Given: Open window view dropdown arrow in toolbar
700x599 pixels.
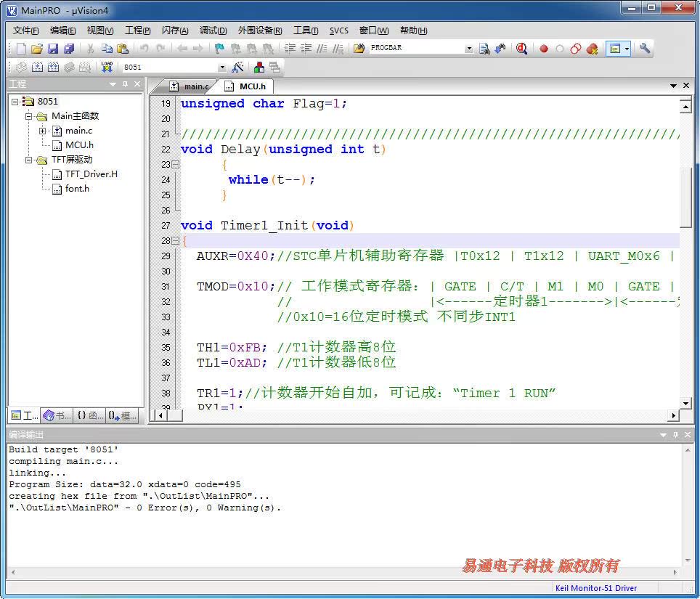Looking at the screenshot, I should click(x=627, y=49).
